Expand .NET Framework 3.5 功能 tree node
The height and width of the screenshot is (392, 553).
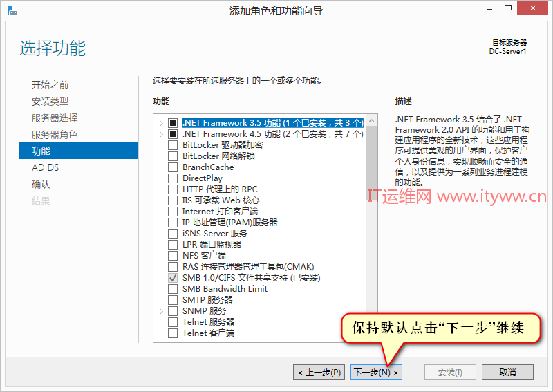(x=161, y=123)
